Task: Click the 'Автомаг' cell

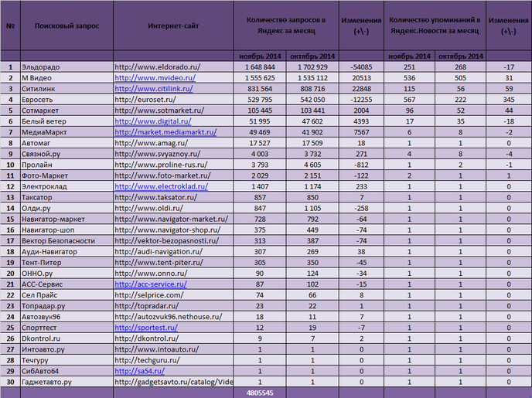Action: click(66, 143)
